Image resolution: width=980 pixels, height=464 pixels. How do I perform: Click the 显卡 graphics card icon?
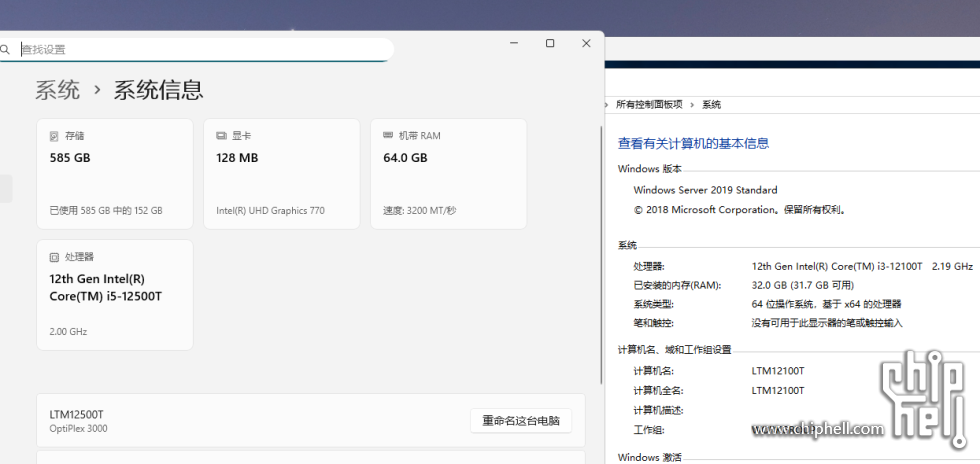pyautogui.click(x=221, y=136)
